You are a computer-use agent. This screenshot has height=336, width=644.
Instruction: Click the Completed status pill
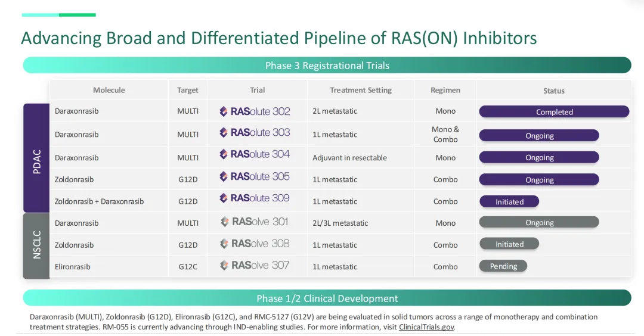click(554, 111)
